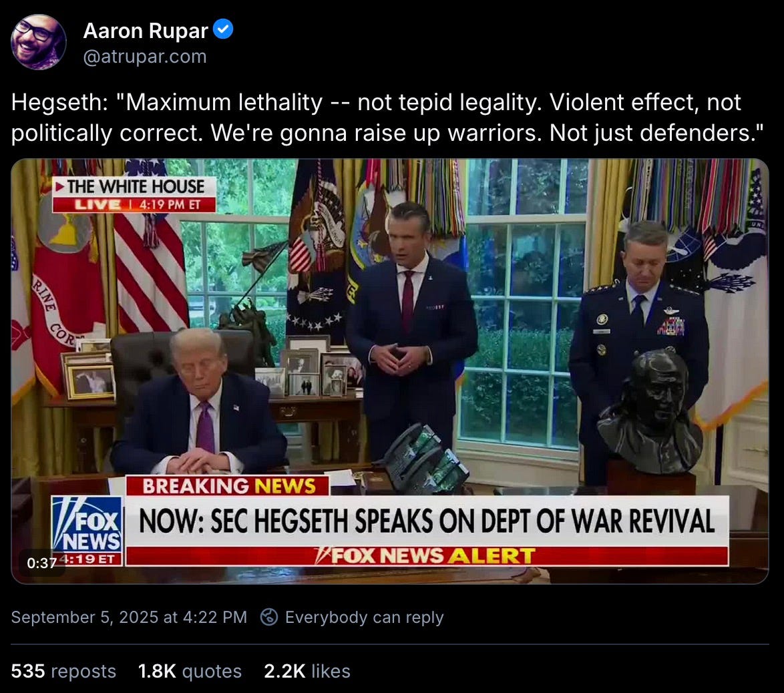The image size is (784, 693).
Task: Click the Hegseth quote post text
Action: click(387, 118)
